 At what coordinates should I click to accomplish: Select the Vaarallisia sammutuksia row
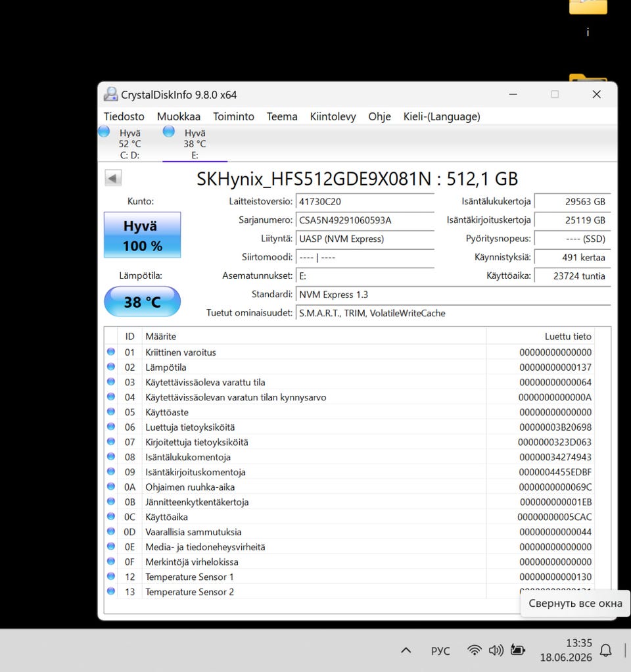[x=350, y=532]
